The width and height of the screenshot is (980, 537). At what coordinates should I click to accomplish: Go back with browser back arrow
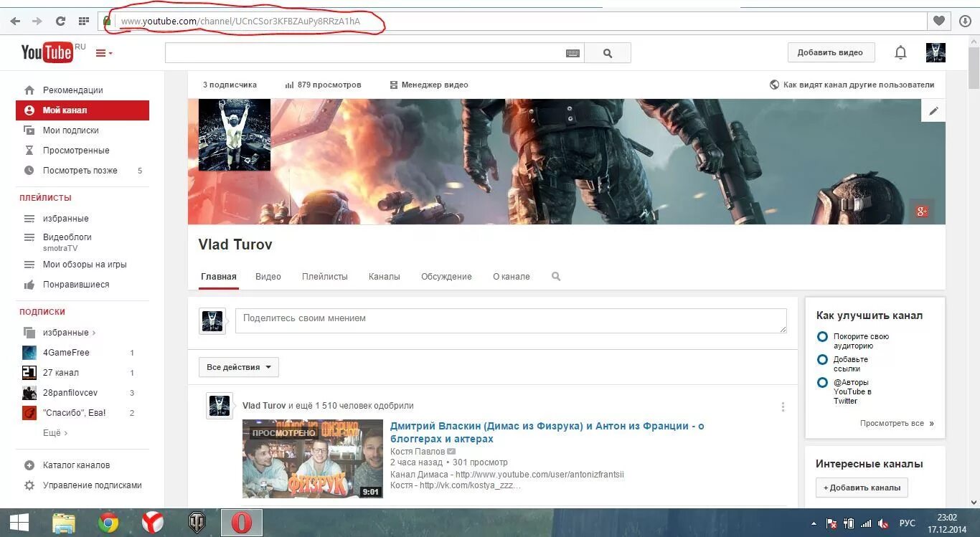(x=15, y=22)
